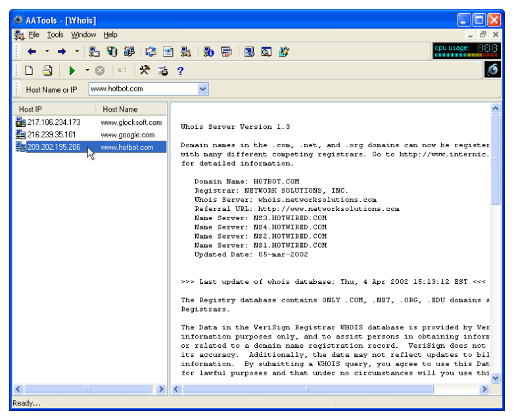Screen dimensions: 514x420
Task: Click the computer icon beside 217.106.234.173
Action: pos(20,122)
